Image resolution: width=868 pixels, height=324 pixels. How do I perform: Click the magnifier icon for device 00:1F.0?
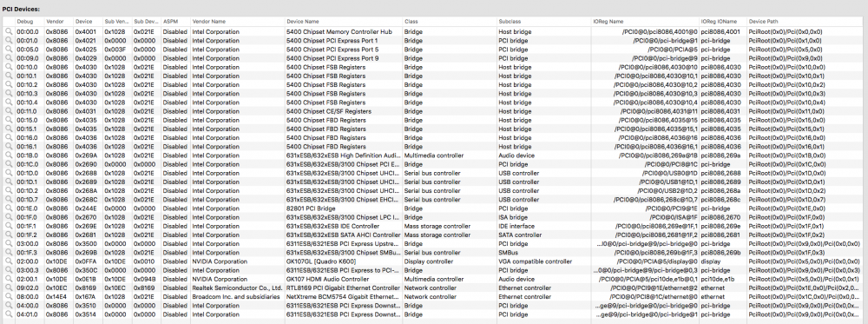[x=9, y=218]
